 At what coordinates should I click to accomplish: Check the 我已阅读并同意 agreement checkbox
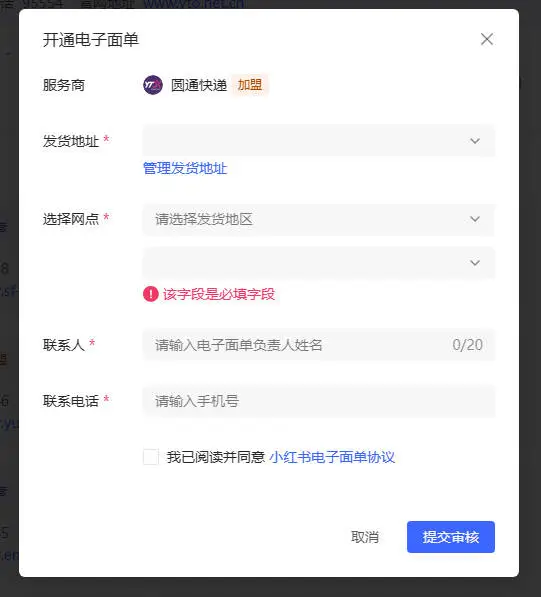(x=151, y=457)
